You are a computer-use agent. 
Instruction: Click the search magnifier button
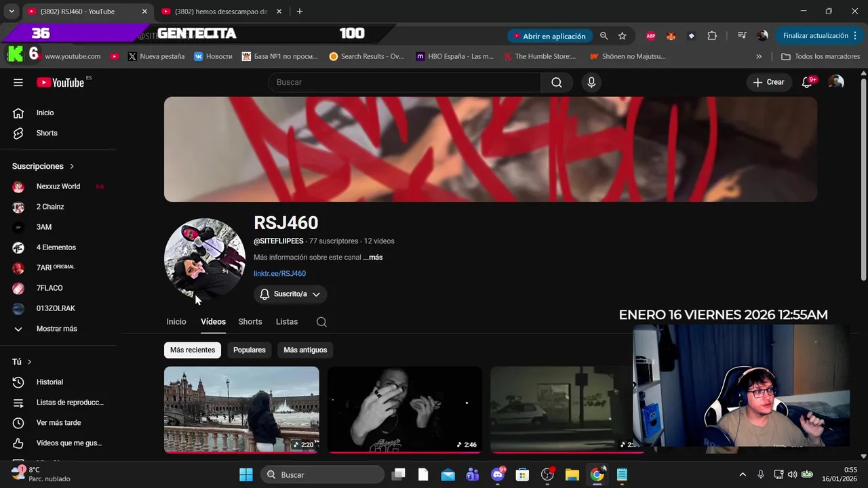point(557,83)
